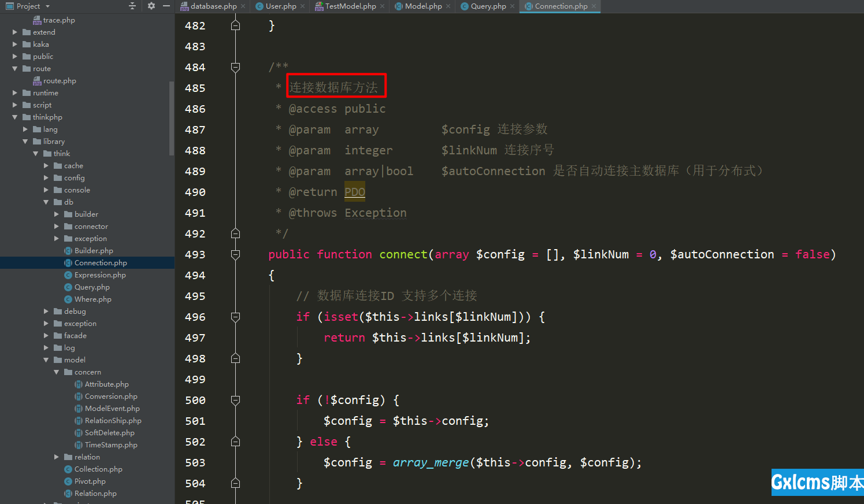Open SoftDelete.php trait icon

coord(79,433)
